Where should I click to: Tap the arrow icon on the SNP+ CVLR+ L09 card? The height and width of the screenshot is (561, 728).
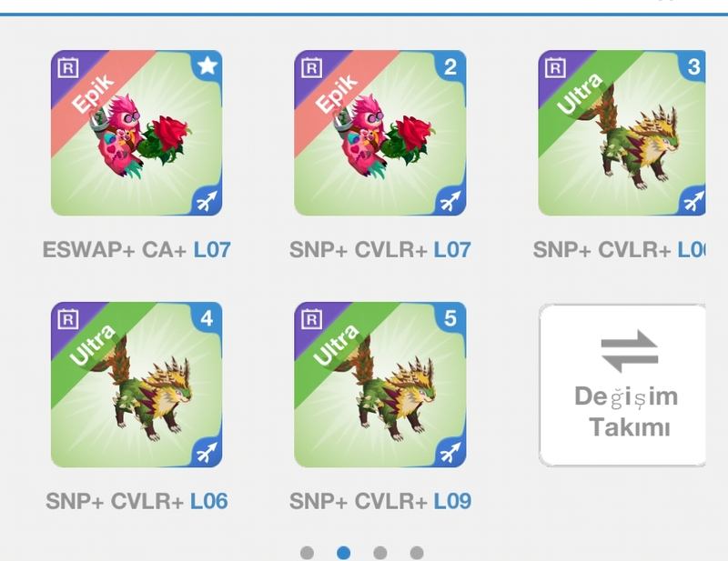450,453
